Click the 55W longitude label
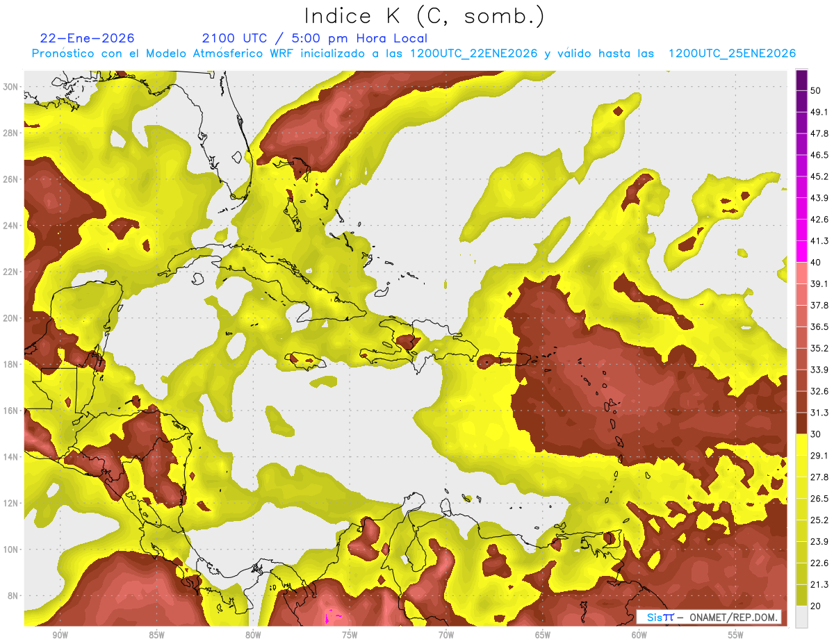834x644 pixels. (x=736, y=636)
